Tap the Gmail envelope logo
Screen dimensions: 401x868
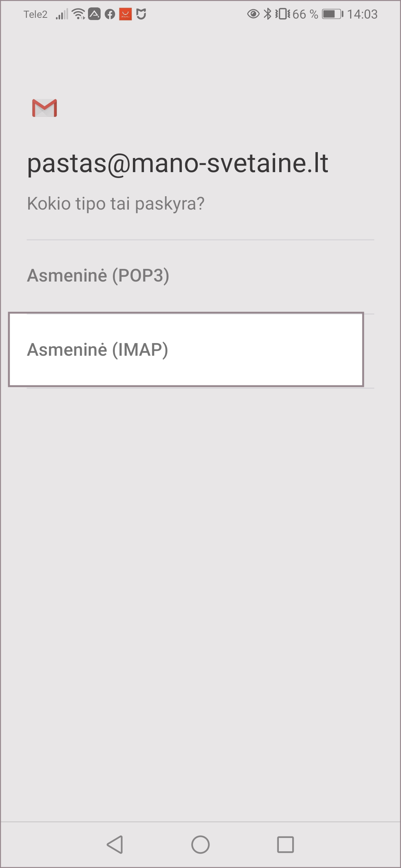[x=45, y=108]
